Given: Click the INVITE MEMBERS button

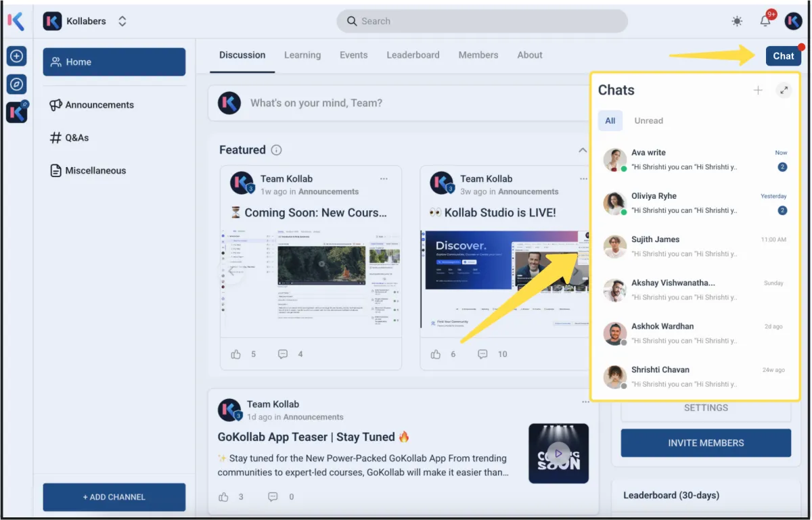Looking at the screenshot, I should (706, 443).
